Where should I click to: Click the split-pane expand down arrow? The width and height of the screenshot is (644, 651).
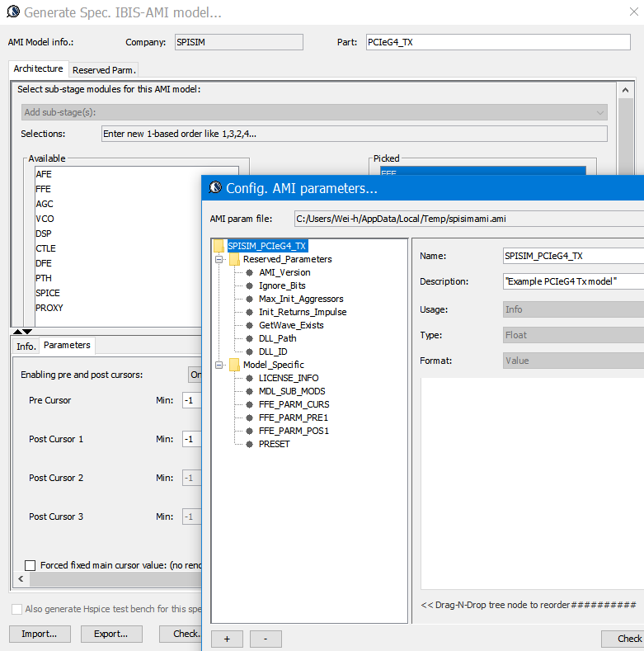27,331
